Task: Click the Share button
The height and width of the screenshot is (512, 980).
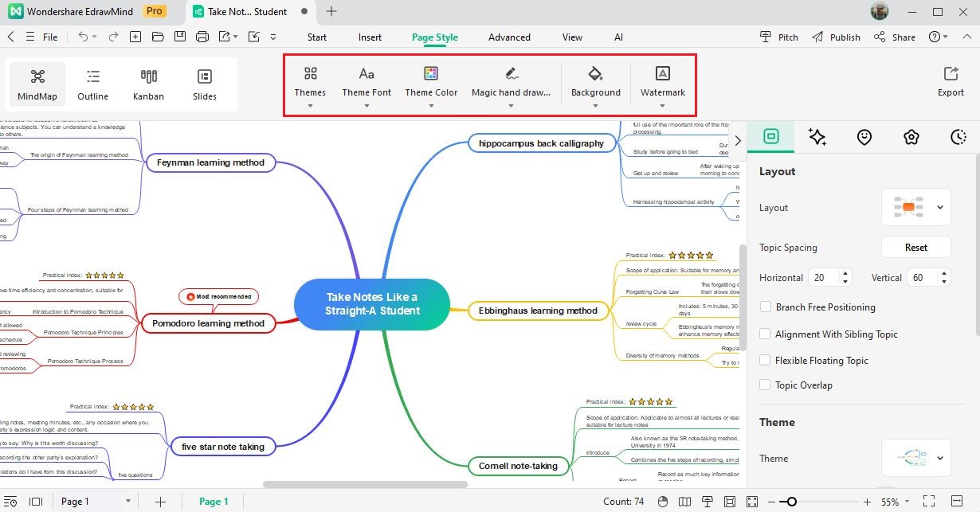Action: (895, 37)
